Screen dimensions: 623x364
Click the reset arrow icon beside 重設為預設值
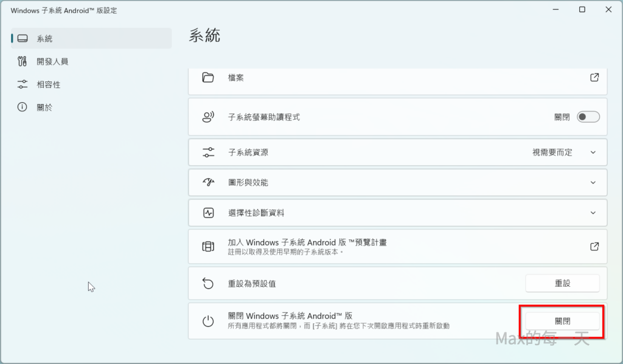[208, 283]
